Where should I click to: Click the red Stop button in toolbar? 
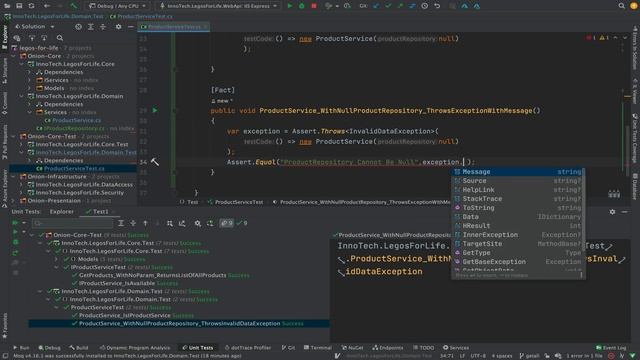(x=314, y=6)
